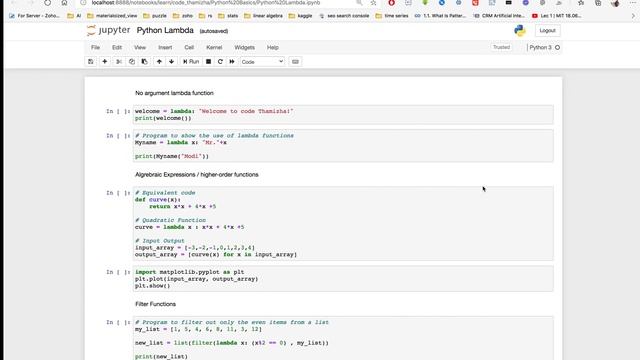Select the Myname lambda code cell

[343, 146]
